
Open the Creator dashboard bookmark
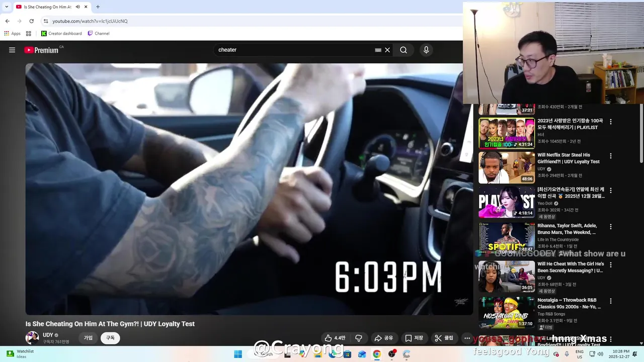(61, 33)
